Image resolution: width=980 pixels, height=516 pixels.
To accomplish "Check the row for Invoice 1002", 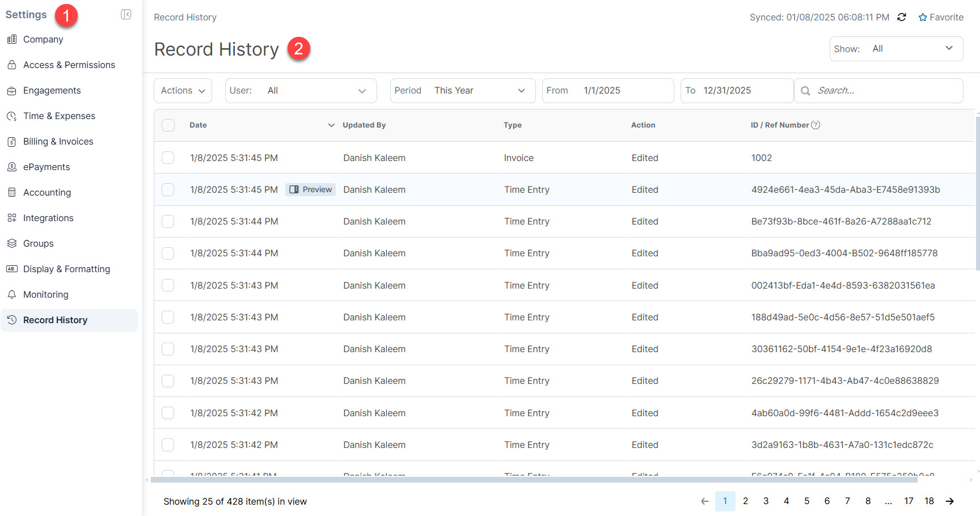I will point(168,158).
